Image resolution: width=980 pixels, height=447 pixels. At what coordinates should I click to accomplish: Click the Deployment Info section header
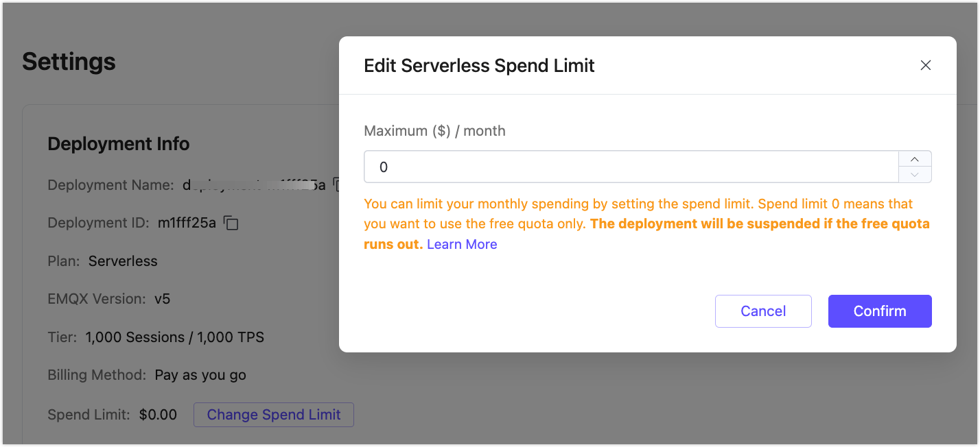[x=118, y=143]
